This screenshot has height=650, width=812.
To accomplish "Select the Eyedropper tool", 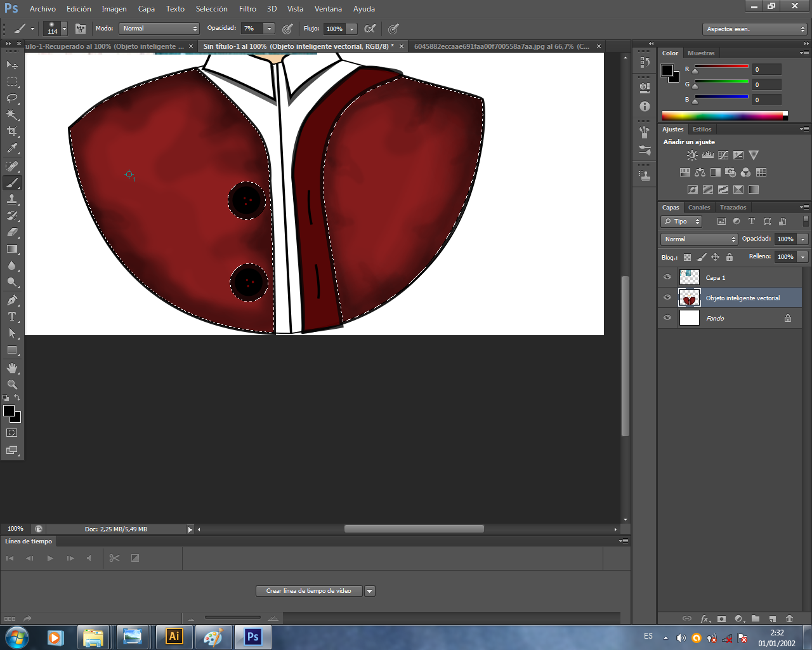I will click(x=12, y=148).
